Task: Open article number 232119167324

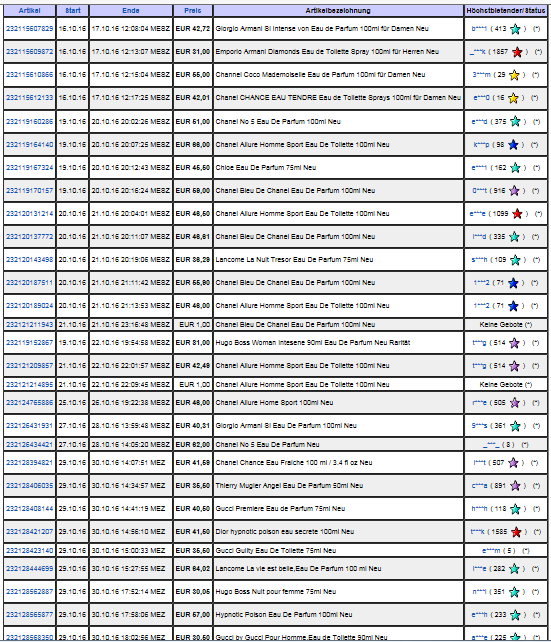Action: click(29, 167)
